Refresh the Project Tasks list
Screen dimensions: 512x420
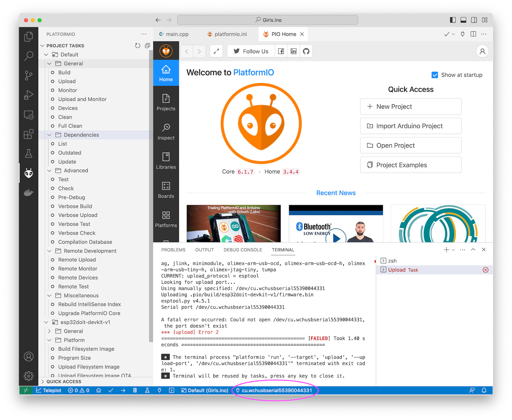pos(138,46)
